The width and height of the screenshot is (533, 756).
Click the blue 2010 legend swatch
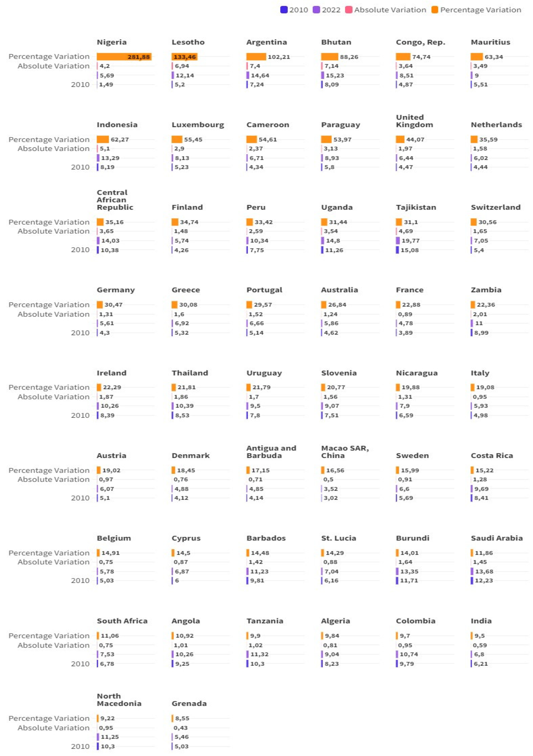point(284,10)
